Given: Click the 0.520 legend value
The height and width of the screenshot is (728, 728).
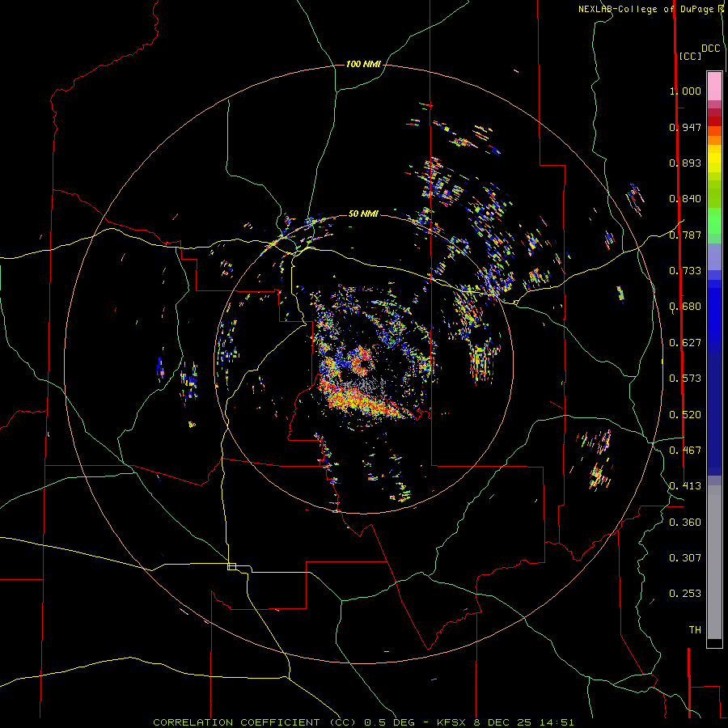Looking at the screenshot, I should [x=685, y=415].
